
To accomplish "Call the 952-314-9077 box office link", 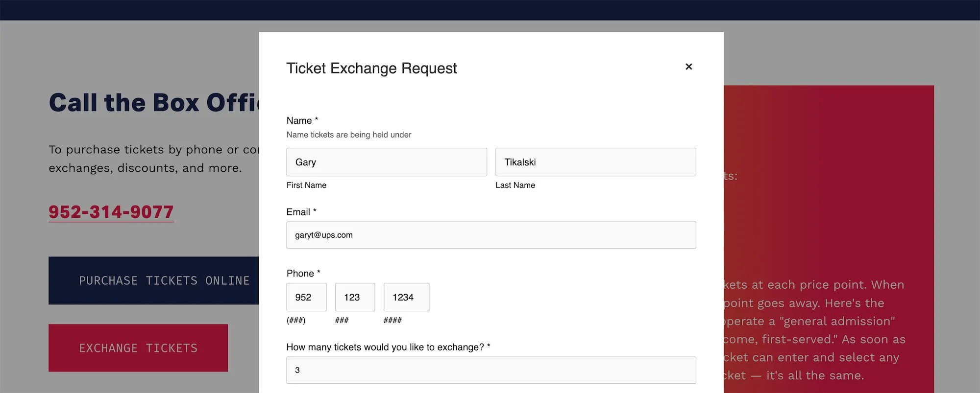I will click(111, 212).
